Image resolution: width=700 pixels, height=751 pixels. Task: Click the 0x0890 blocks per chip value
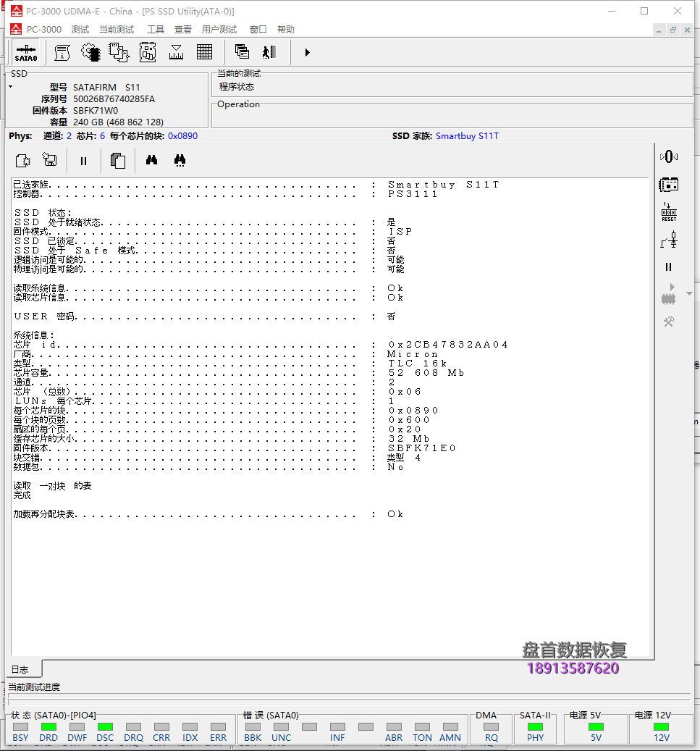(x=182, y=136)
